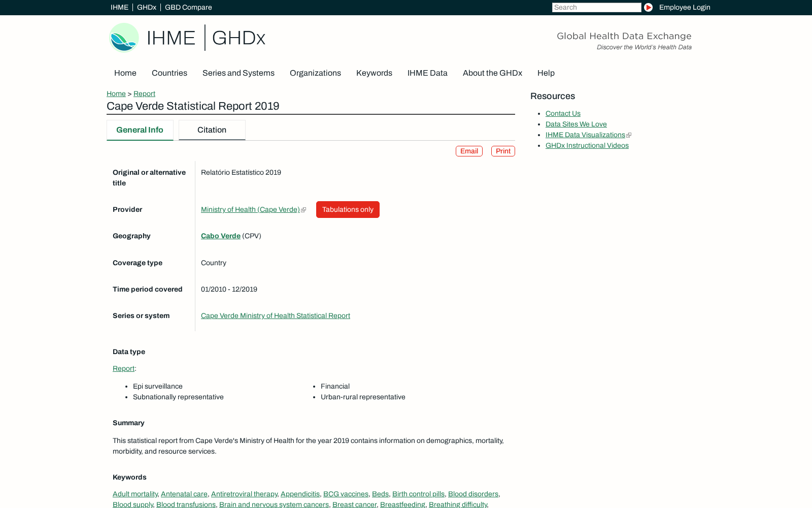This screenshot has width=812, height=508.
Task: Click Antenatal care keyword
Action: pyautogui.click(x=184, y=494)
